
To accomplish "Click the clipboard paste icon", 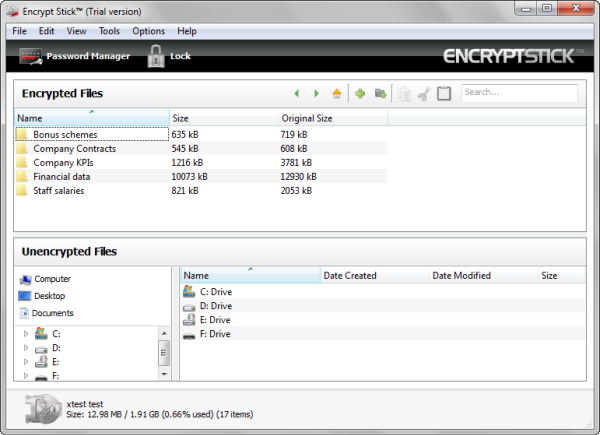I will point(444,93).
